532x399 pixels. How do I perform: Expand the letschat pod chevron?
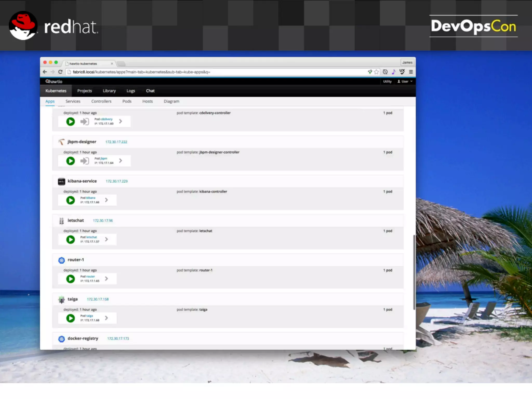[x=107, y=239]
